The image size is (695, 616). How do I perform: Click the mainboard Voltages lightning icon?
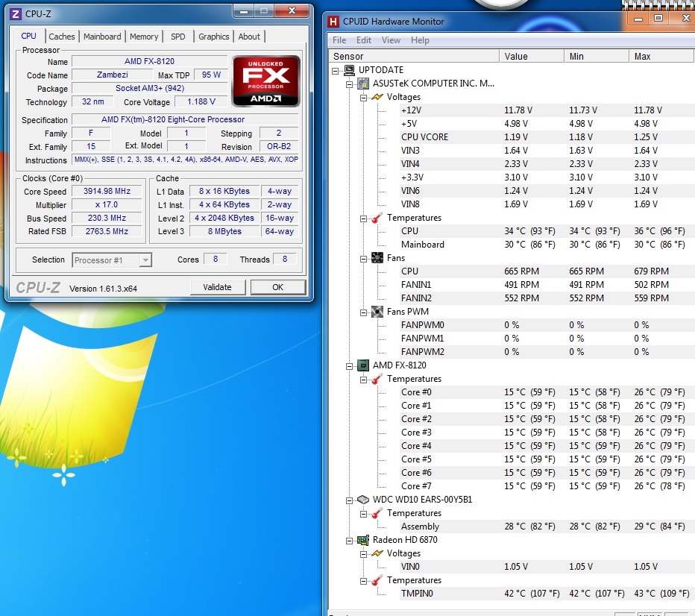[x=377, y=97]
